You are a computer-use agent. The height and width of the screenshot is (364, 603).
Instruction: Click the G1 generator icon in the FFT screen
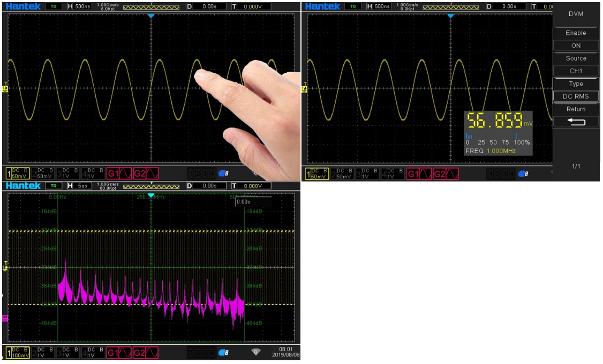click(x=120, y=353)
